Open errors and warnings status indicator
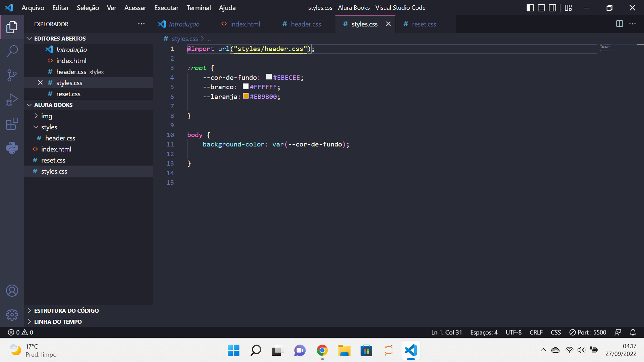This screenshot has height=362, width=644. click(x=20, y=332)
